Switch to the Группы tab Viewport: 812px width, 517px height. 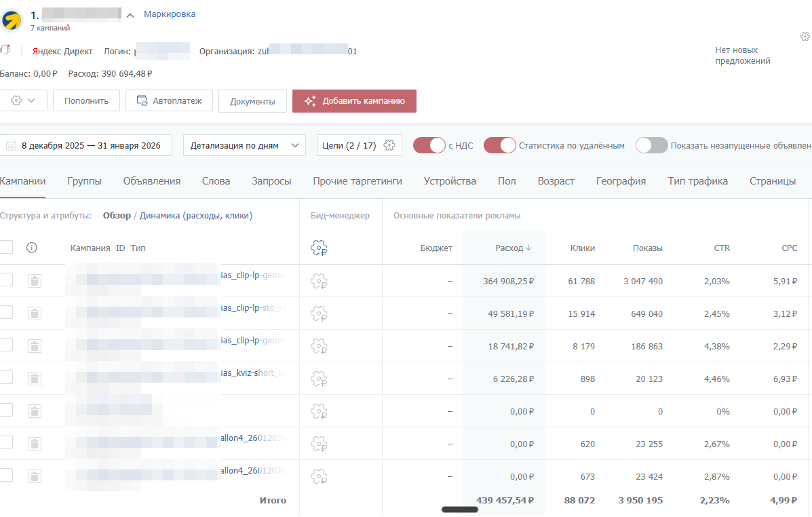click(85, 181)
